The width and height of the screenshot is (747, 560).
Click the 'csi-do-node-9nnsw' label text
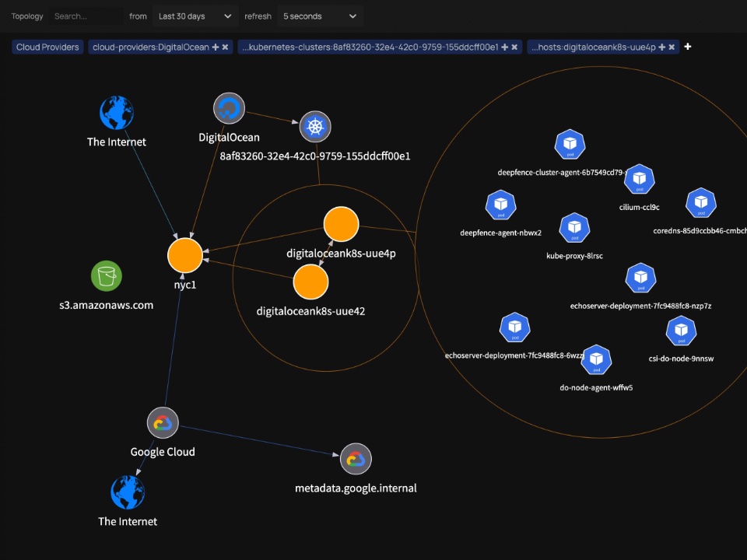[682, 359]
